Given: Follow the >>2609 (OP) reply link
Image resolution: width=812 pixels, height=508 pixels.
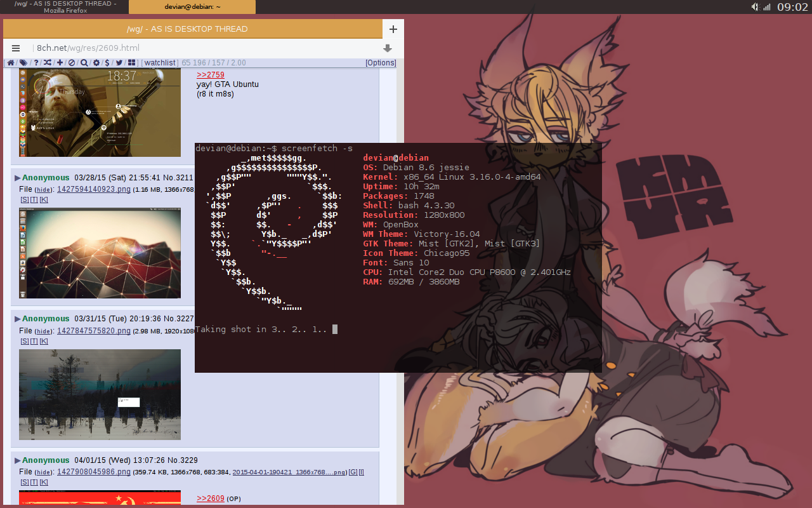Looking at the screenshot, I should (x=211, y=498).
